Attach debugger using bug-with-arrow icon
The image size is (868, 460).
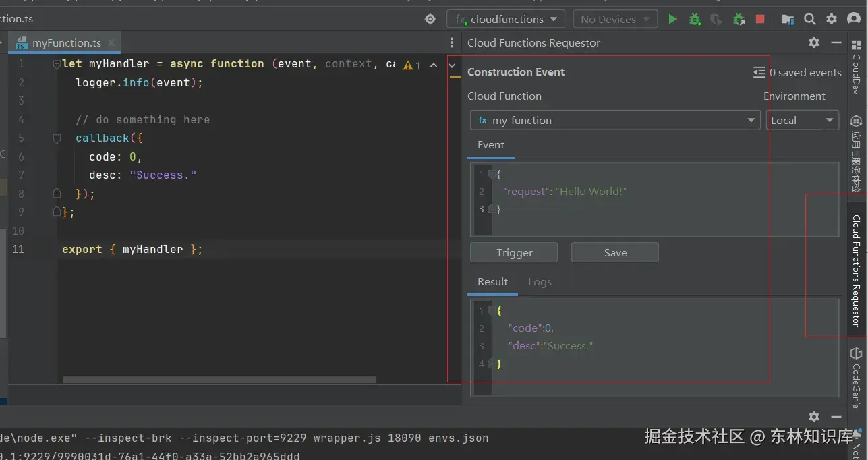[x=739, y=20]
